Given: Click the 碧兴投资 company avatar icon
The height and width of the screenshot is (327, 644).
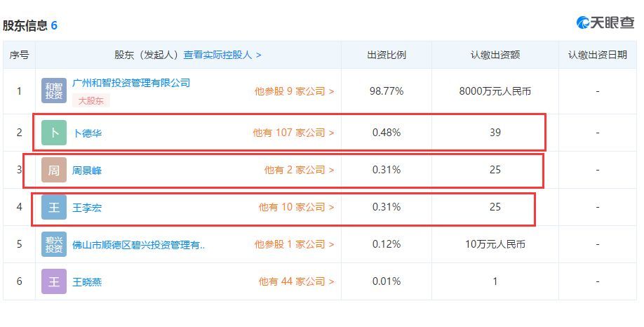Looking at the screenshot, I should coord(54,244).
